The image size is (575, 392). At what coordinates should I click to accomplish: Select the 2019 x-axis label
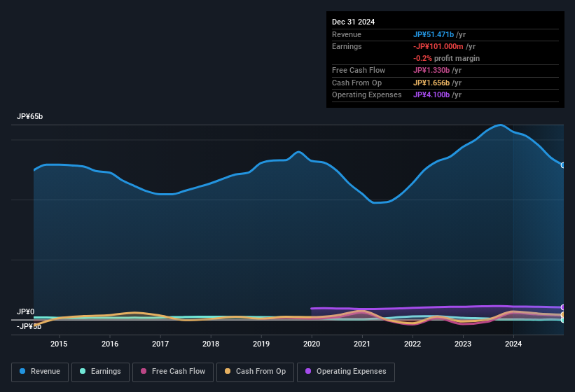tap(261, 344)
